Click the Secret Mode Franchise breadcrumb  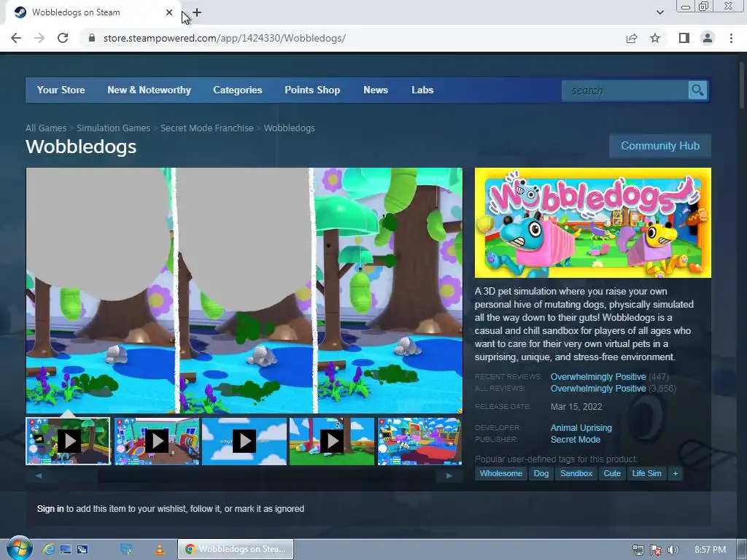click(206, 128)
